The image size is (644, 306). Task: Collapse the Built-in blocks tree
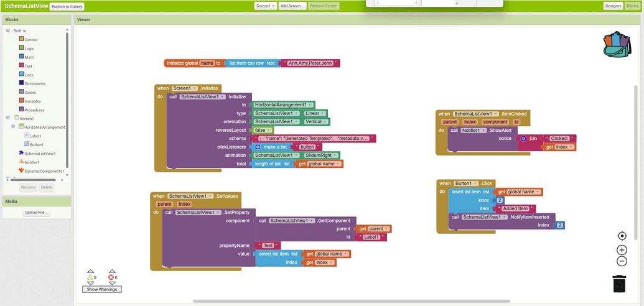click(8, 30)
